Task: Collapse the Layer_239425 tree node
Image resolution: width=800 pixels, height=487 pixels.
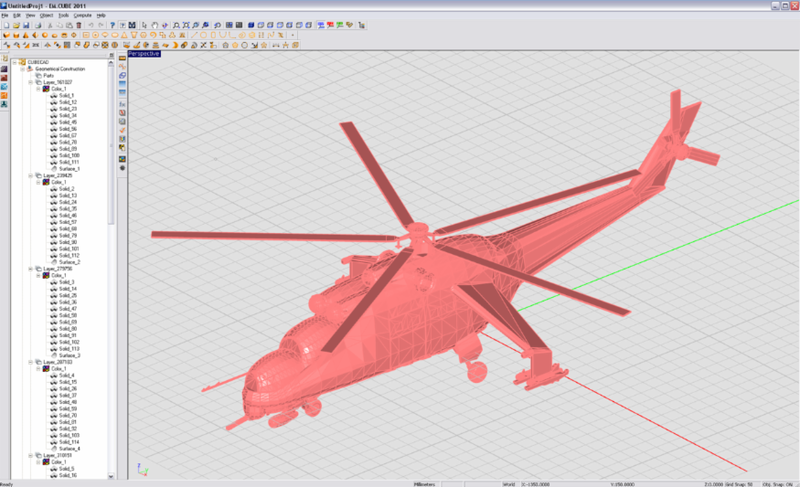Action: (32, 175)
